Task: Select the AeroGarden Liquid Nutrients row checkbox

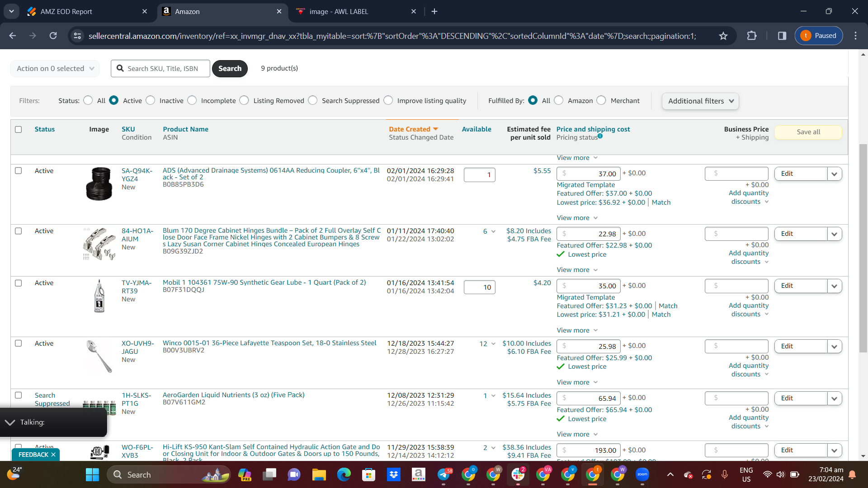Action: pyautogui.click(x=19, y=395)
